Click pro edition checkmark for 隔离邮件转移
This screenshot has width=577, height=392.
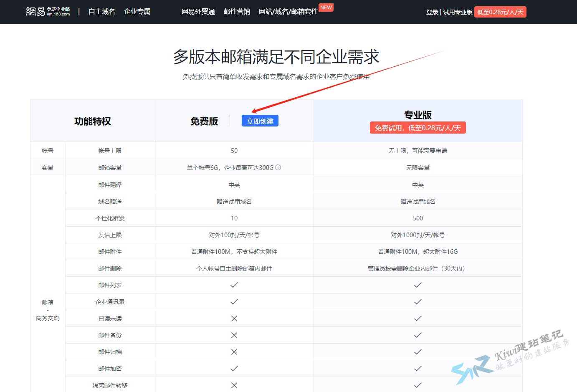pyautogui.click(x=418, y=385)
